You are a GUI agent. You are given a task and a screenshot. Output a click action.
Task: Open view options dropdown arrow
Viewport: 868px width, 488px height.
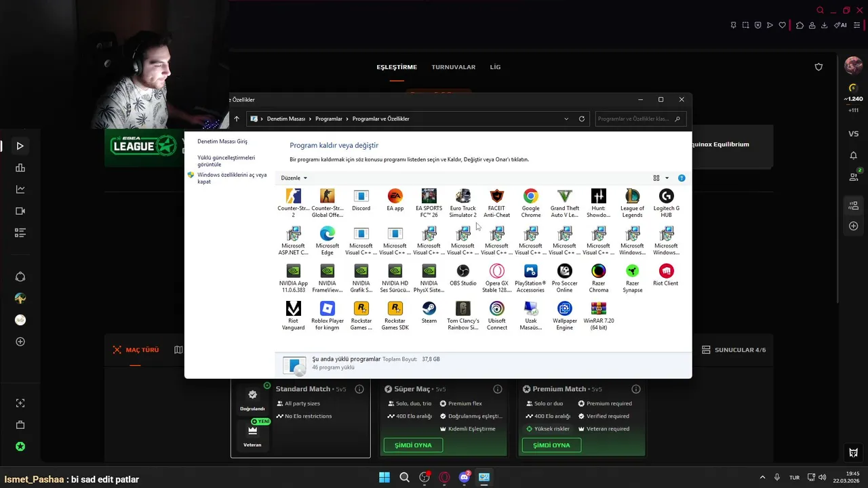click(x=667, y=178)
